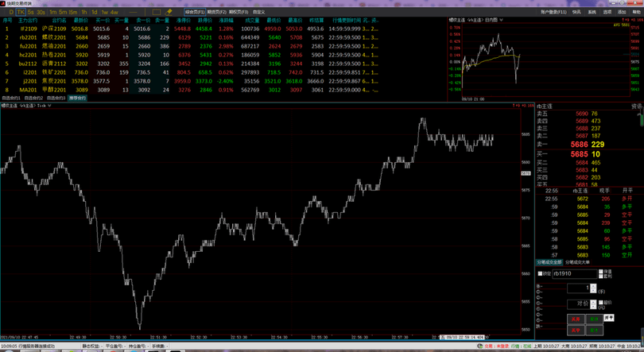Set chart period to 4w
Screen dimensions: 644x352
[114, 12]
